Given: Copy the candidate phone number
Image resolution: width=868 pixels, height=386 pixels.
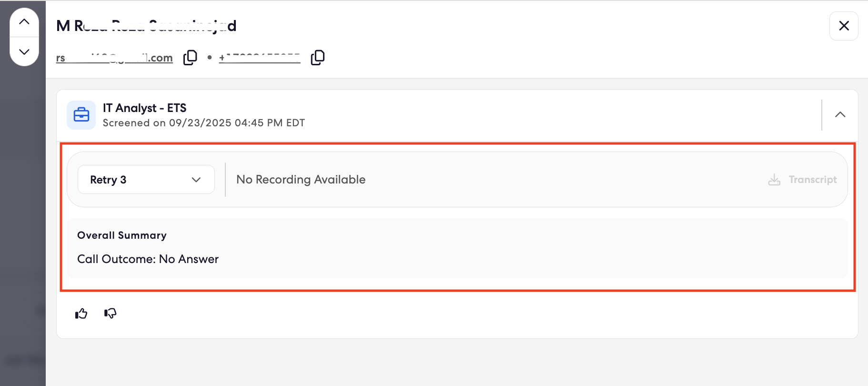Looking at the screenshot, I should (318, 58).
